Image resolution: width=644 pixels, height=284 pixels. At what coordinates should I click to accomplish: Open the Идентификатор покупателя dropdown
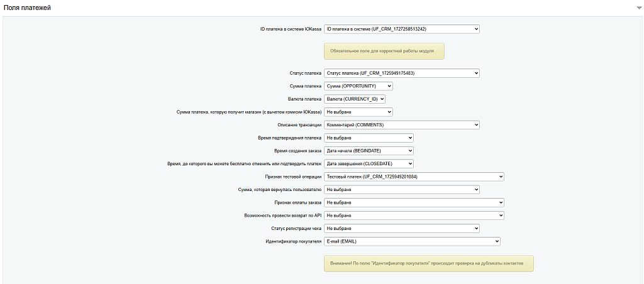tap(411, 241)
